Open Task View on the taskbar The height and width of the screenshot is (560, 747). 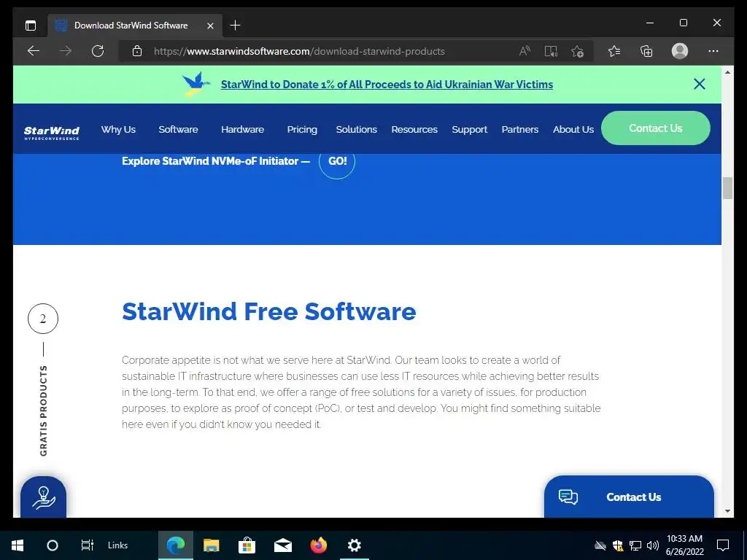pos(88,545)
